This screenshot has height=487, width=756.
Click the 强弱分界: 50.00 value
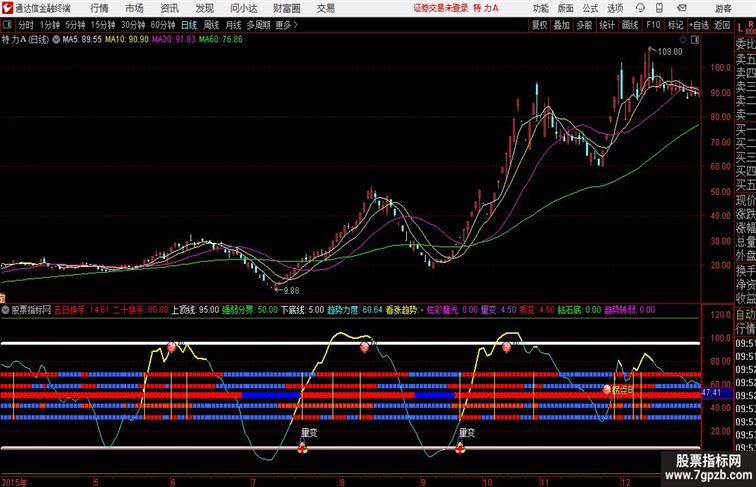pyautogui.click(x=250, y=310)
